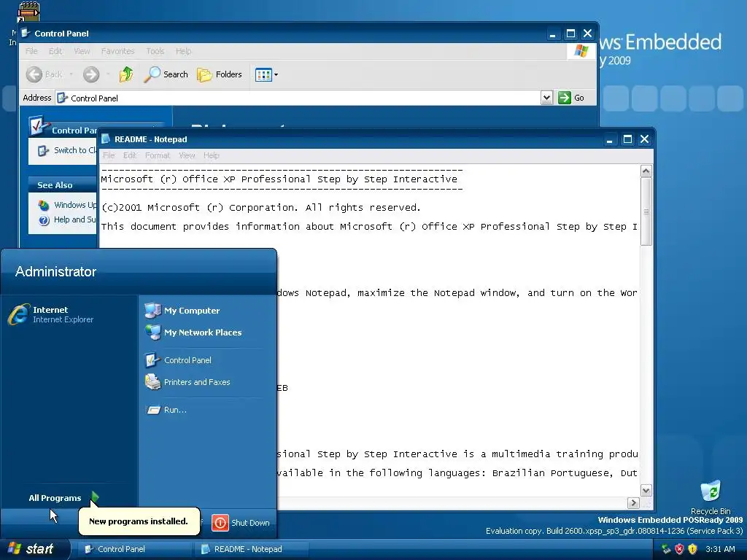Click the Shut Down button

click(x=241, y=522)
